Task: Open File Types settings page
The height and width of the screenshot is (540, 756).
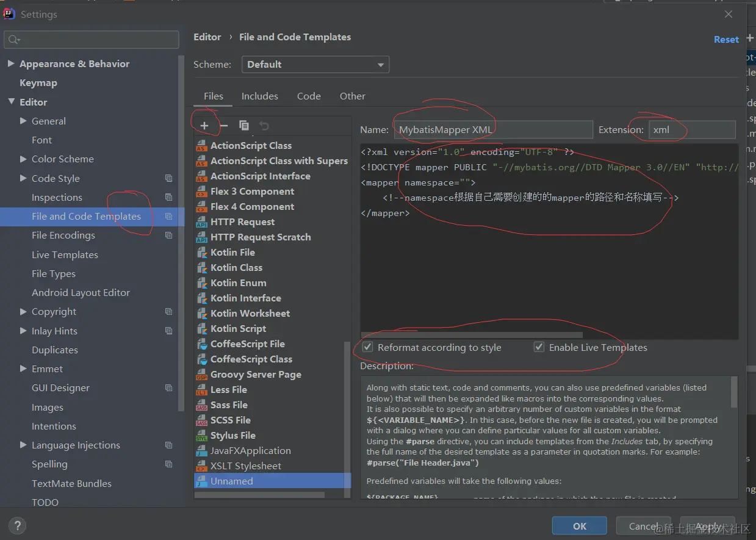Action: coord(54,274)
